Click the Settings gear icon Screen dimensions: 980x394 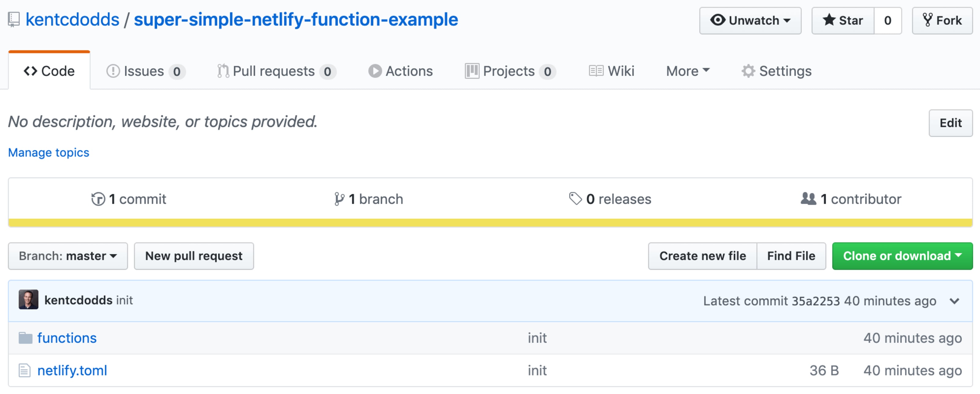[748, 71]
